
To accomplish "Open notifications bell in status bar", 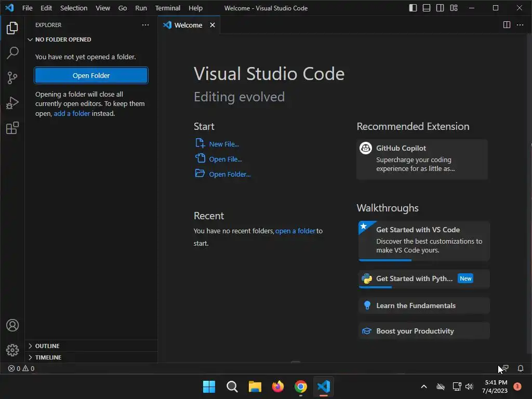I will pos(520,368).
